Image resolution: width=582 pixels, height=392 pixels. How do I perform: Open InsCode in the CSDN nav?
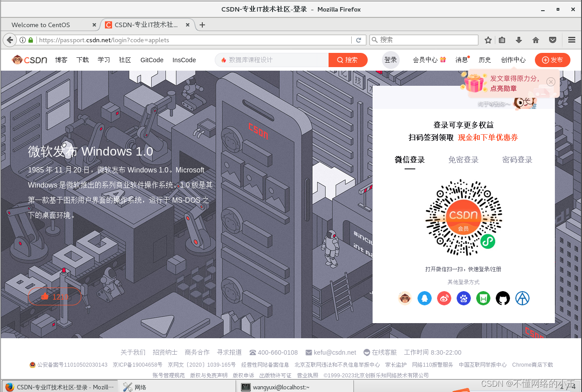click(184, 60)
